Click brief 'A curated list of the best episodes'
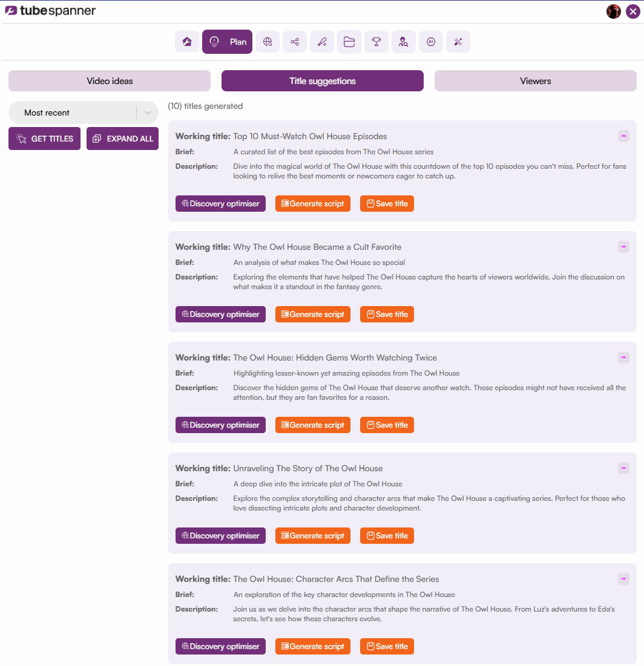644x666 pixels. click(x=333, y=152)
